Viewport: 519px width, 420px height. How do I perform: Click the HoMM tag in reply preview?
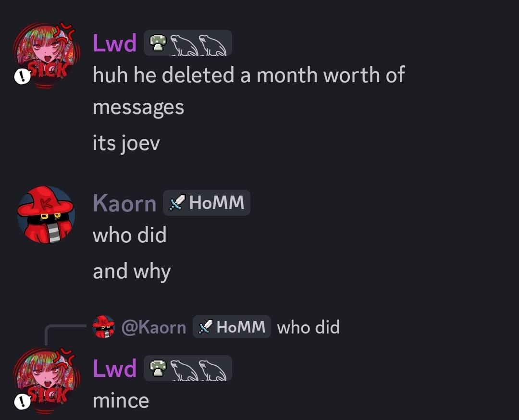232,327
